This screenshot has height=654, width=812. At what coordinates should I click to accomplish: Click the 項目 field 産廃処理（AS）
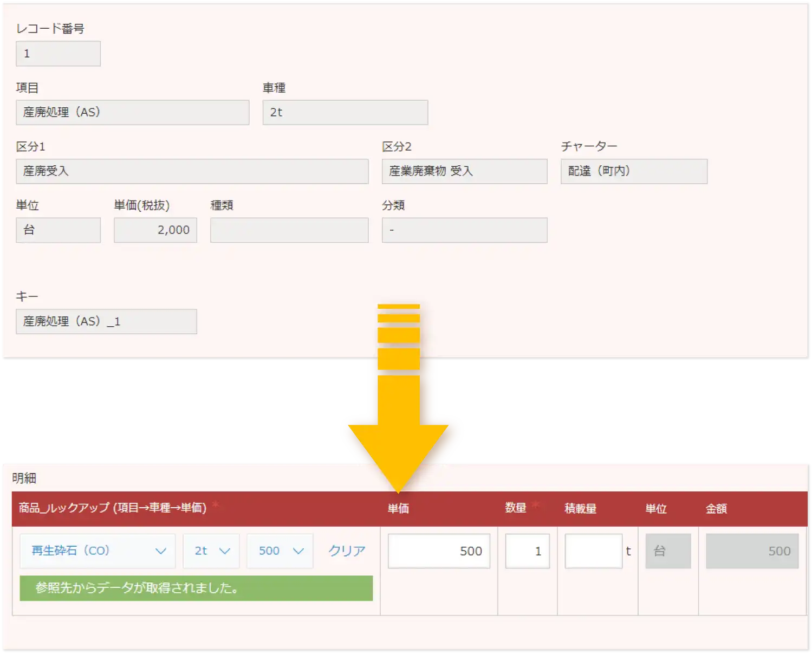click(132, 112)
